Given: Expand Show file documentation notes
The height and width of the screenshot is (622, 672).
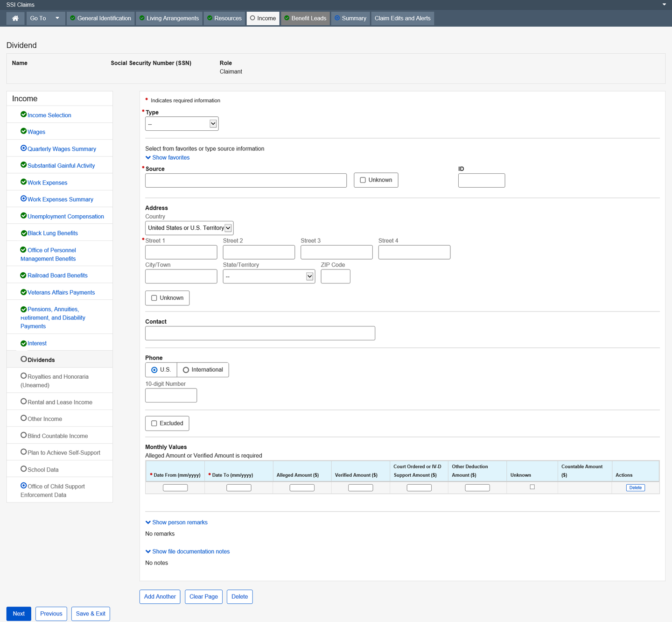Looking at the screenshot, I should coord(188,551).
